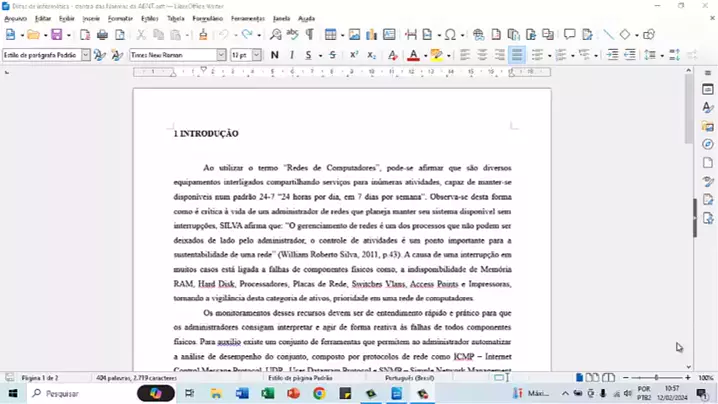Click Português (Brasil) language in status bar
Image resolution: width=718 pixels, height=404 pixels.
pyautogui.click(x=411, y=378)
